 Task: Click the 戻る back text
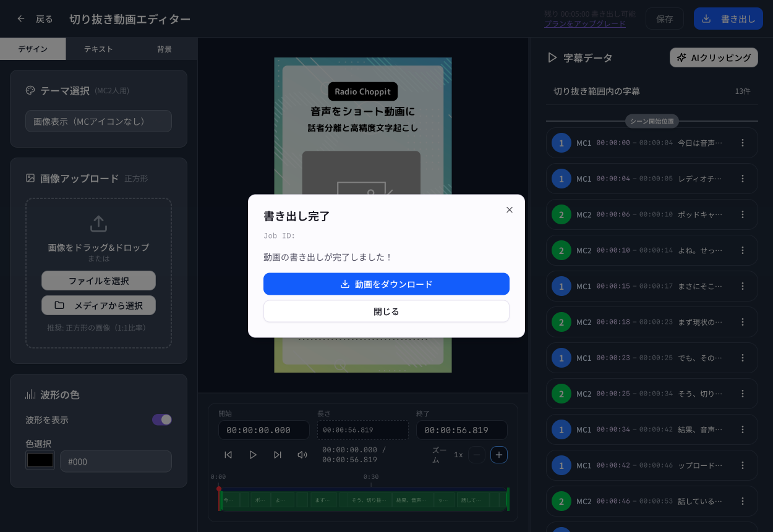click(45, 19)
